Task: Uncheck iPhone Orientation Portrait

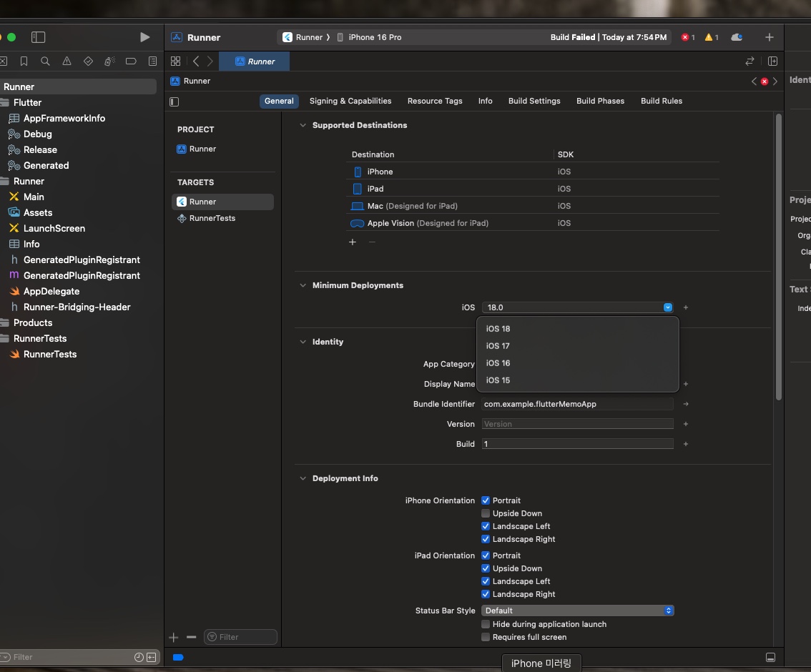Action: point(486,500)
